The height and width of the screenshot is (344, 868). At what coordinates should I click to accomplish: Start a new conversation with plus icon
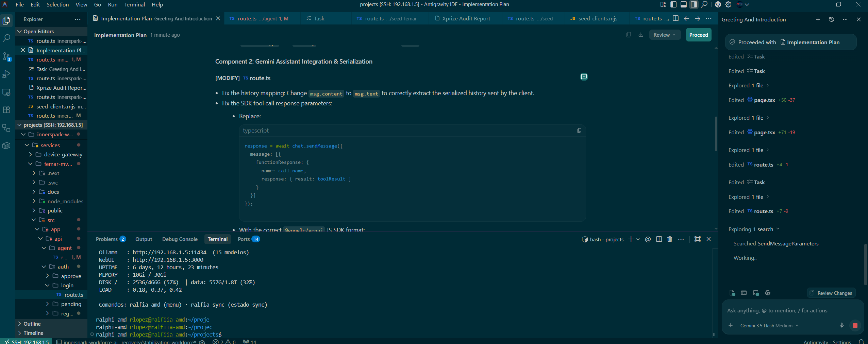818,19
